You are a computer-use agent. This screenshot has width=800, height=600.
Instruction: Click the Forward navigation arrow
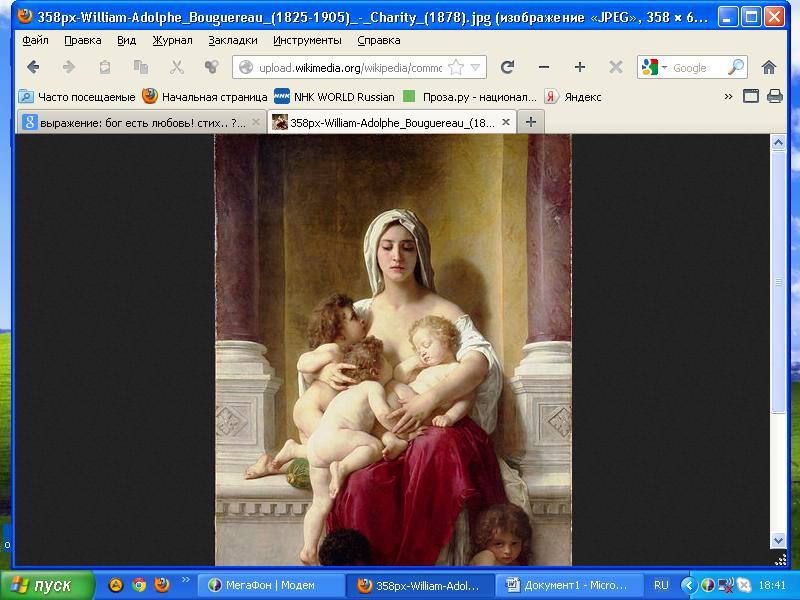pos(69,67)
